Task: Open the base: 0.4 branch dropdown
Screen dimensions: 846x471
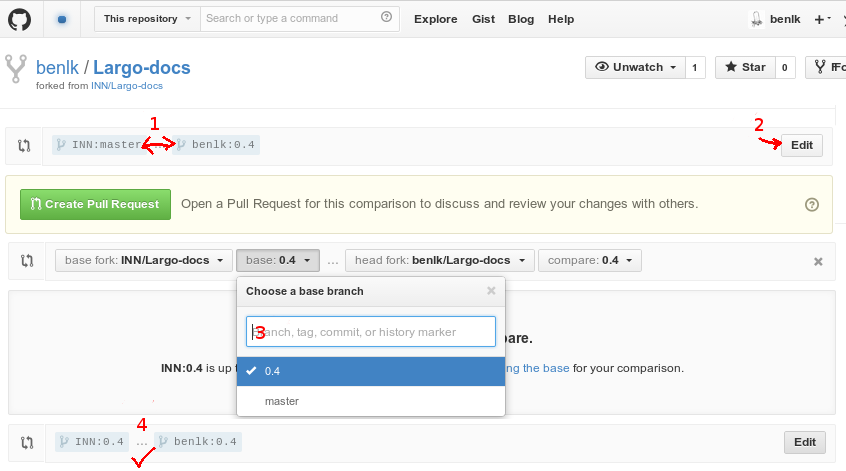Action: (278, 261)
